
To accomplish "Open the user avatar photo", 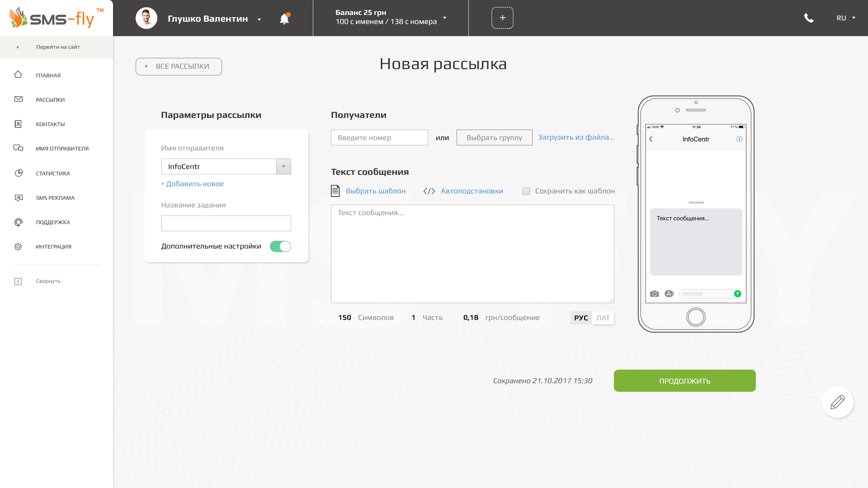I will pyautogui.click(x=146, y=18).
